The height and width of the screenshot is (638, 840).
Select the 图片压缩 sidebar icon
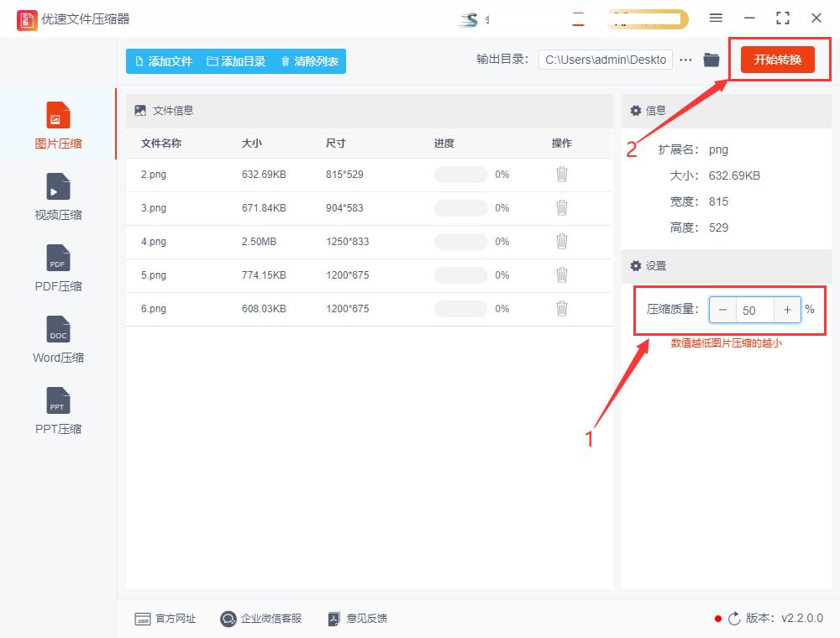56,124
